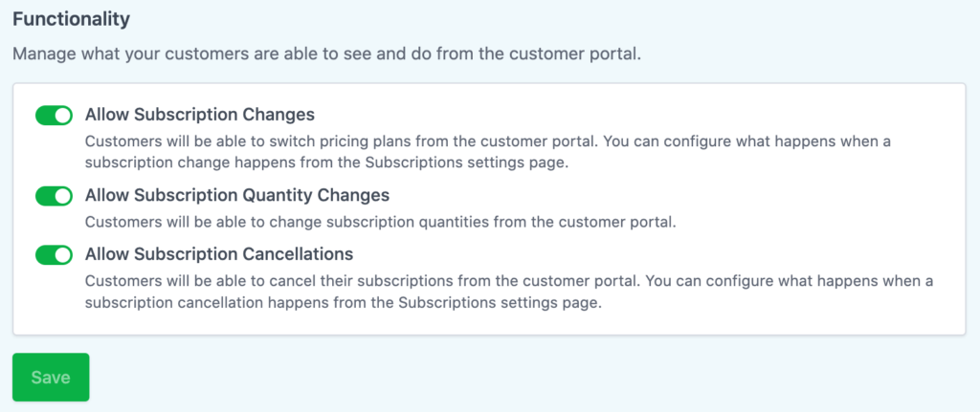Click the white knob on Subscription Changes switch
Screen dimensions: 980x412
63,116
